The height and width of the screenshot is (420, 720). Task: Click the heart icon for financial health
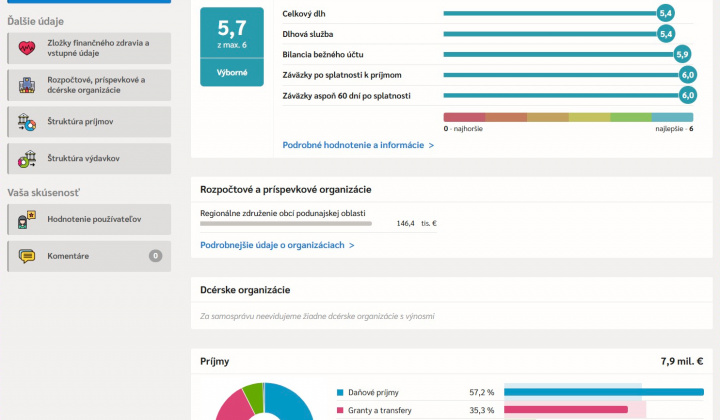click(27, 48)
